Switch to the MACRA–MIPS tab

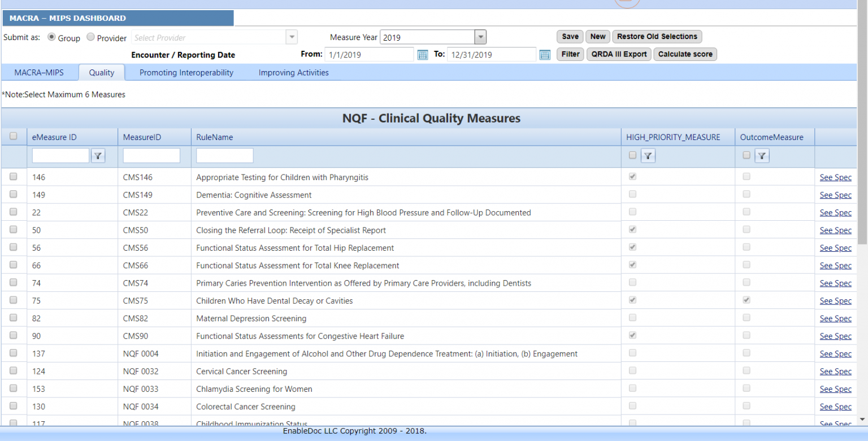(39, 72)
